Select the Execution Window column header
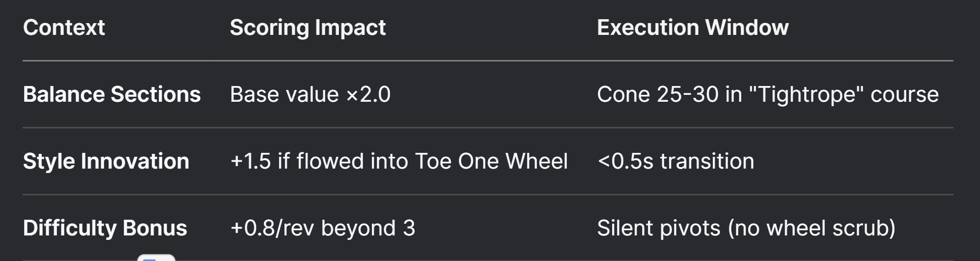This screenshot has width=980, height=261. [693, 28]
